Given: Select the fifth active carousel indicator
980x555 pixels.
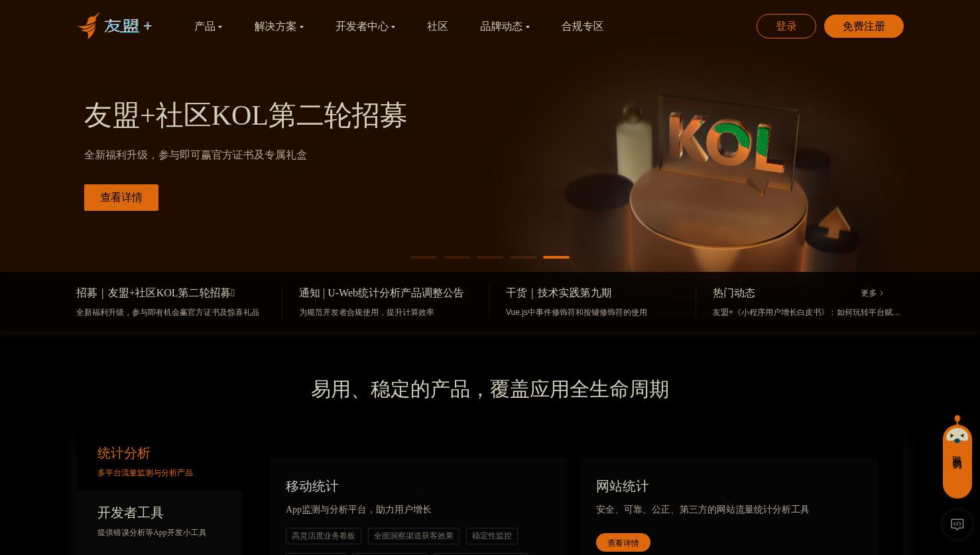Looking at the screenshot, I should [556, 257].
